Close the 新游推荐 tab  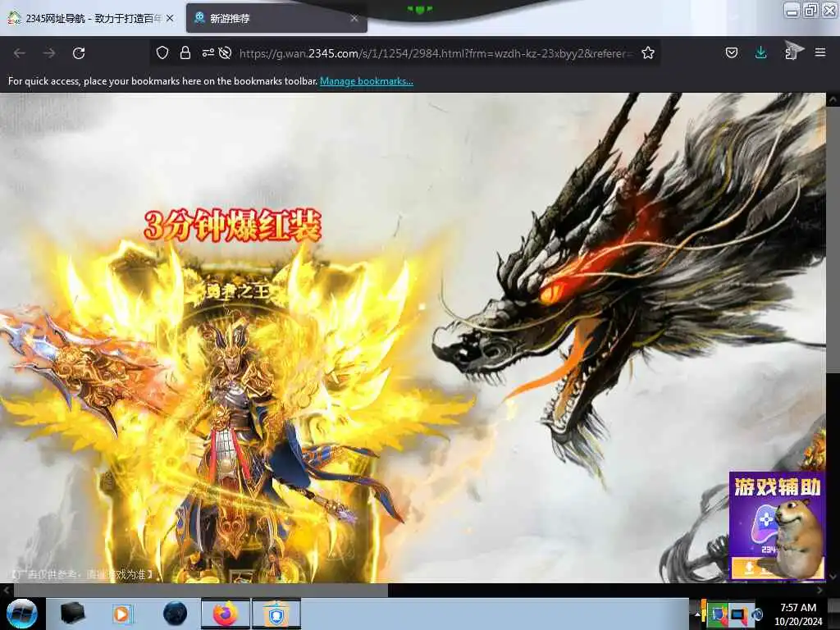[354, 18]
